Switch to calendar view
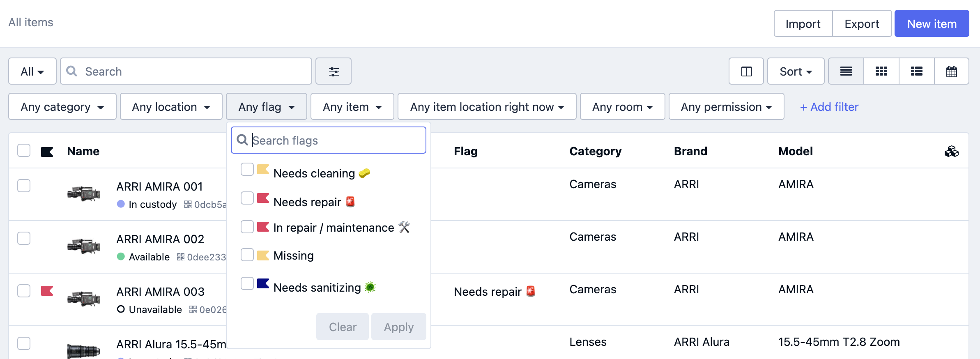Screen dimensions: 980x359 952,71
